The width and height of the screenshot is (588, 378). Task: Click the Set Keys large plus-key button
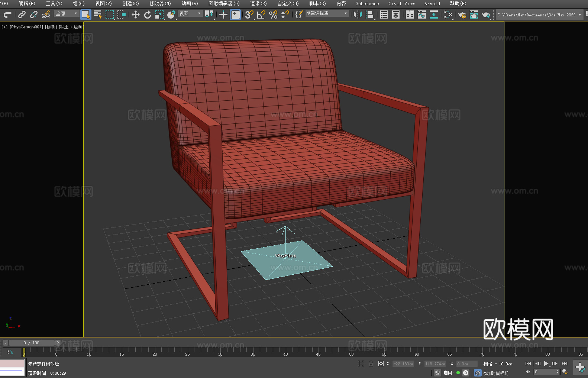coord(580,368)
